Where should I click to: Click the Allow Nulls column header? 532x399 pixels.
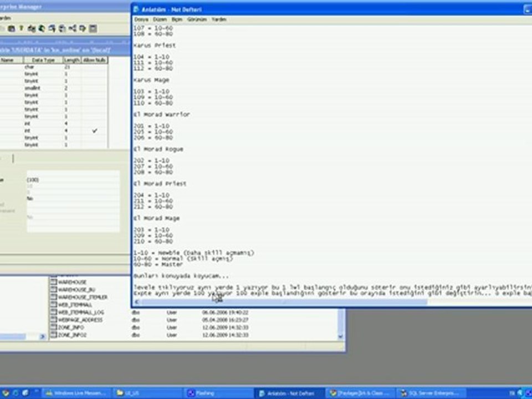tap(95, 60)
